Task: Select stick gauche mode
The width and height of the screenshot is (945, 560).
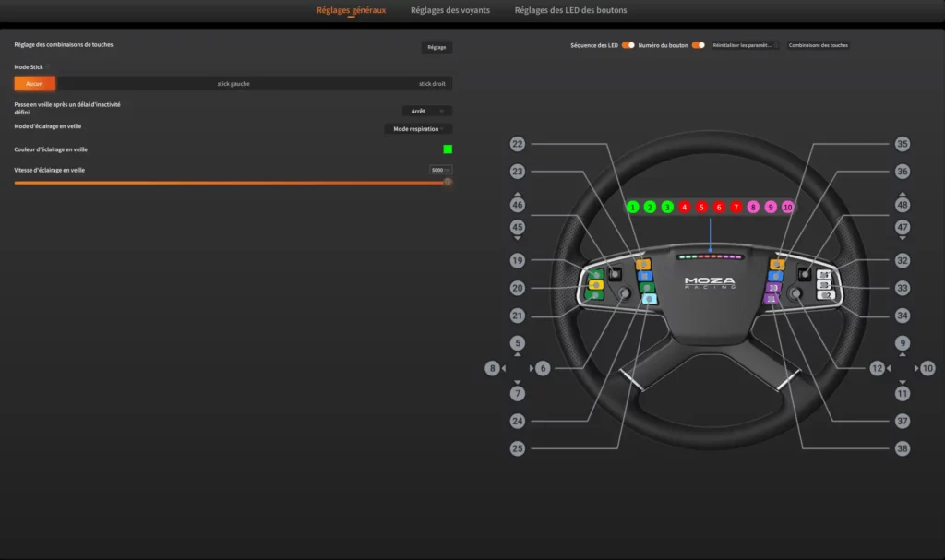Action: coord(233,84)
